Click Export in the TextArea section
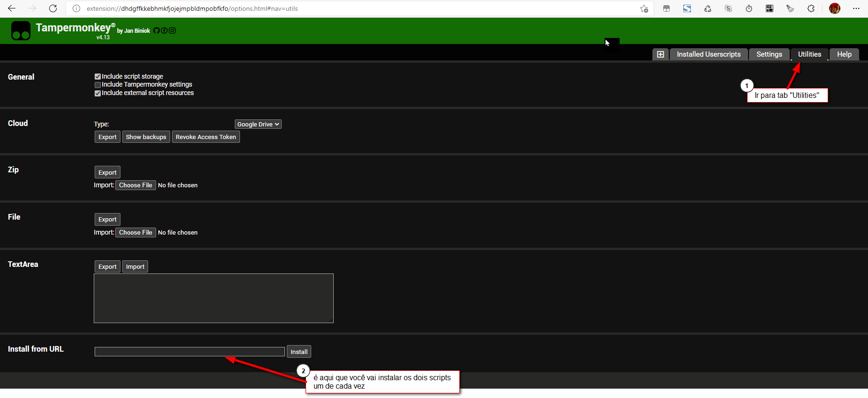 [107, 266]
